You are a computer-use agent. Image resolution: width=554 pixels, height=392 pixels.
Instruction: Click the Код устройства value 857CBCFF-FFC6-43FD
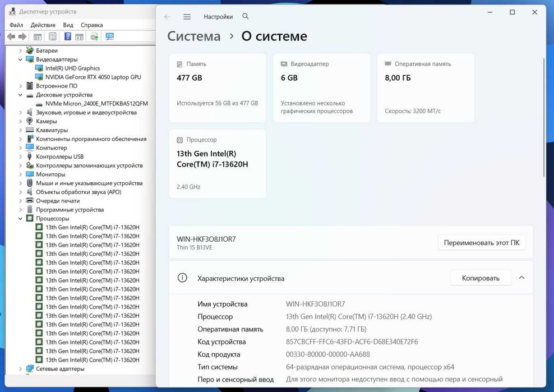pos(352,342)
